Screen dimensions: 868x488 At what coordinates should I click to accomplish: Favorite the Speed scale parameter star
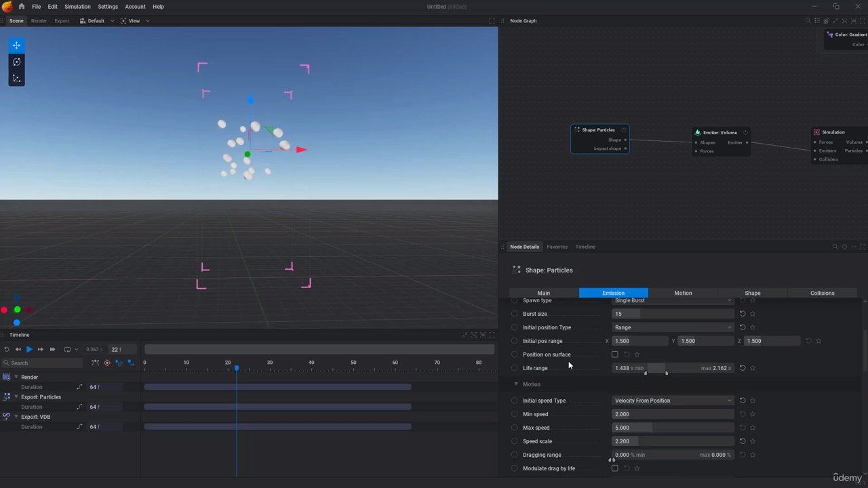tap(753, 441)
